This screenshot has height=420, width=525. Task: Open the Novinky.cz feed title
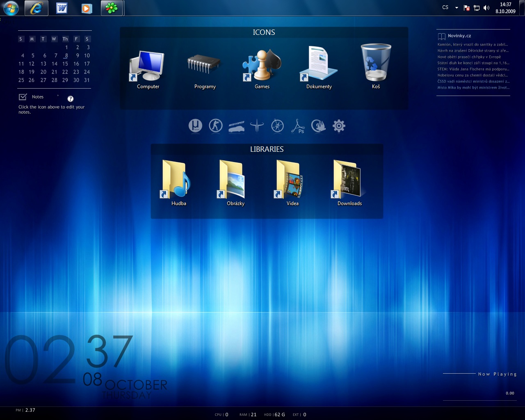459,36
